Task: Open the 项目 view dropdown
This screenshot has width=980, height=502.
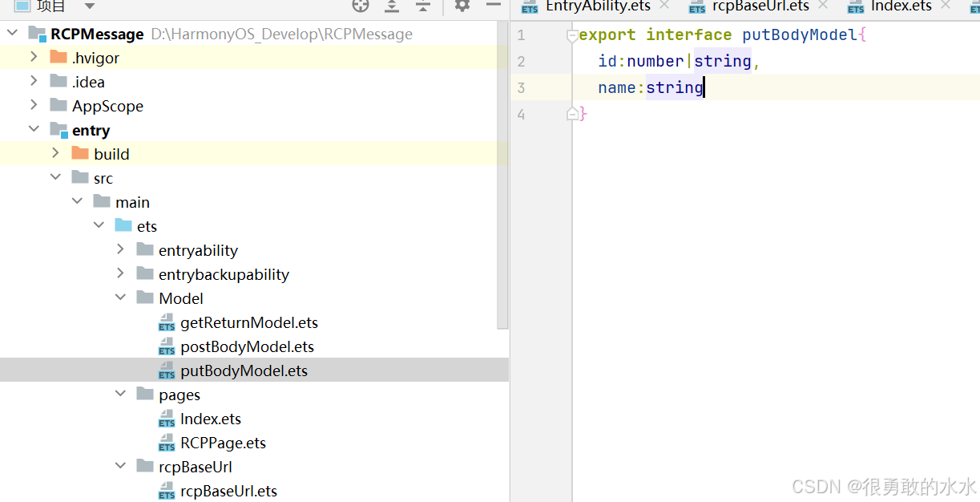Action: 89,6
